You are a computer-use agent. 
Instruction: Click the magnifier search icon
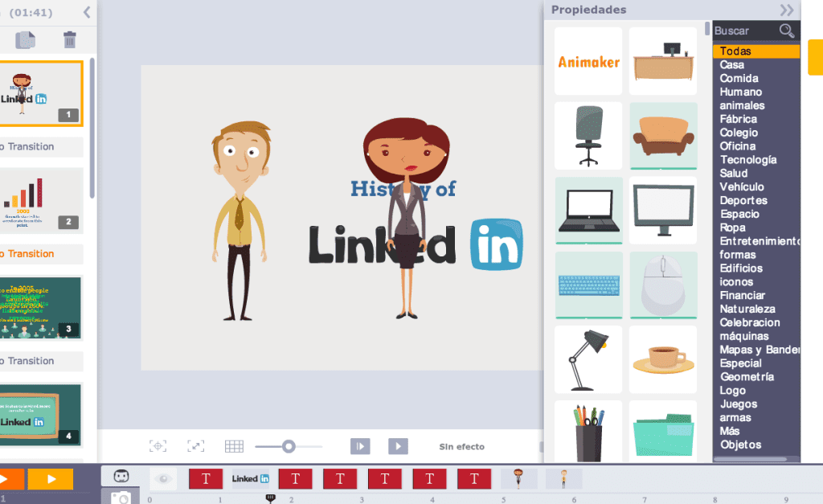(787, 31)
